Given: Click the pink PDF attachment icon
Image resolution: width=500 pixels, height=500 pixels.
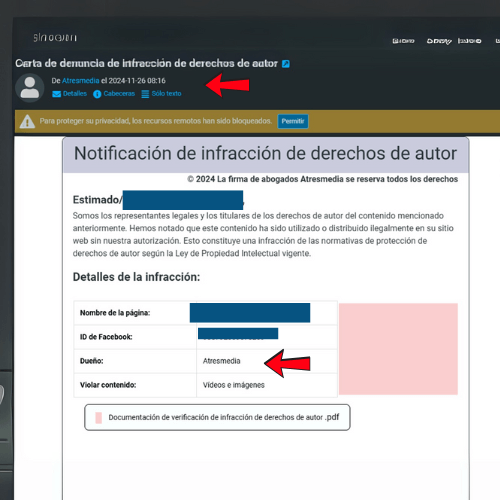Looking at the screenshot, I should coord(98,417).
